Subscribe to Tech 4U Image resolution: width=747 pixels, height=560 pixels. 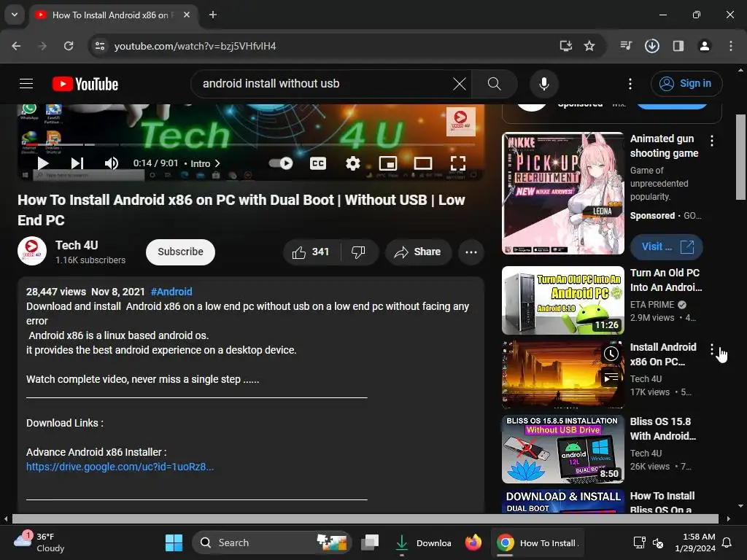point(181,252)
